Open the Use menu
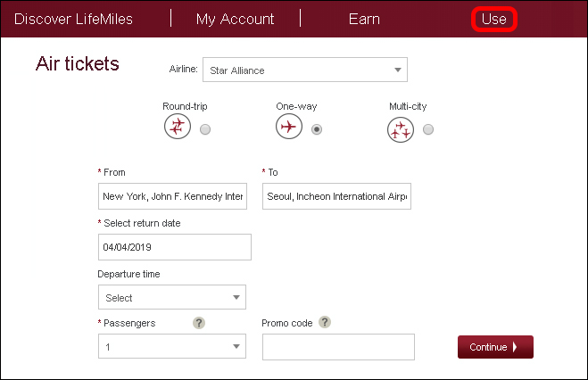 [494, 19]
